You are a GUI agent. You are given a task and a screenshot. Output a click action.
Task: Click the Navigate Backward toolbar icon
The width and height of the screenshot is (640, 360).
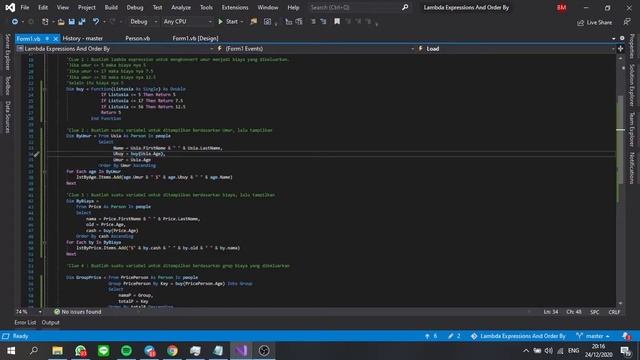pos(15,22)
